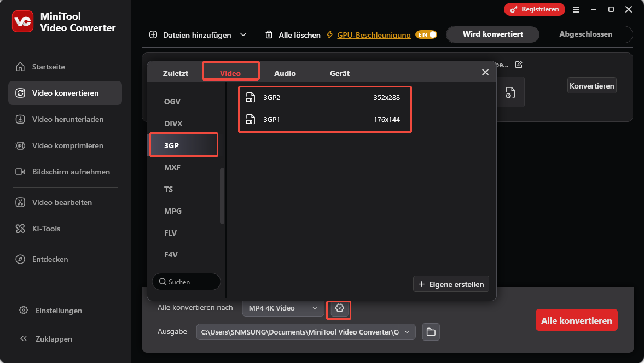This screenshot has width=644, height=363.
Task: Click the Video herunterladen download icon
Action: [x=20, y=119]
